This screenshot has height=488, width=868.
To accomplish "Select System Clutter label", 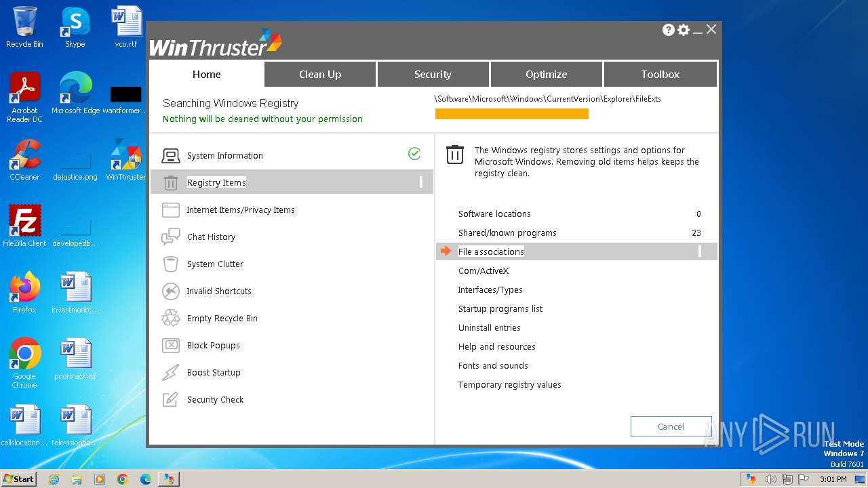I will click(x=215, y=264).
